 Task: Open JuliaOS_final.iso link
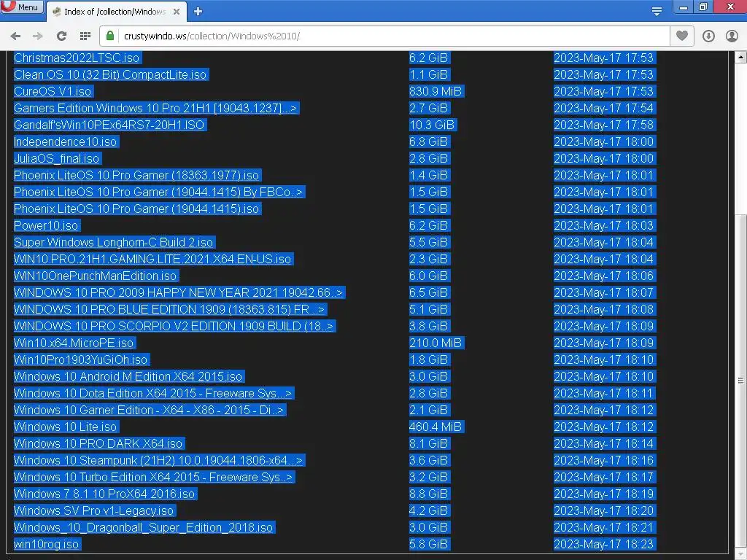click(x=57, y=158)
